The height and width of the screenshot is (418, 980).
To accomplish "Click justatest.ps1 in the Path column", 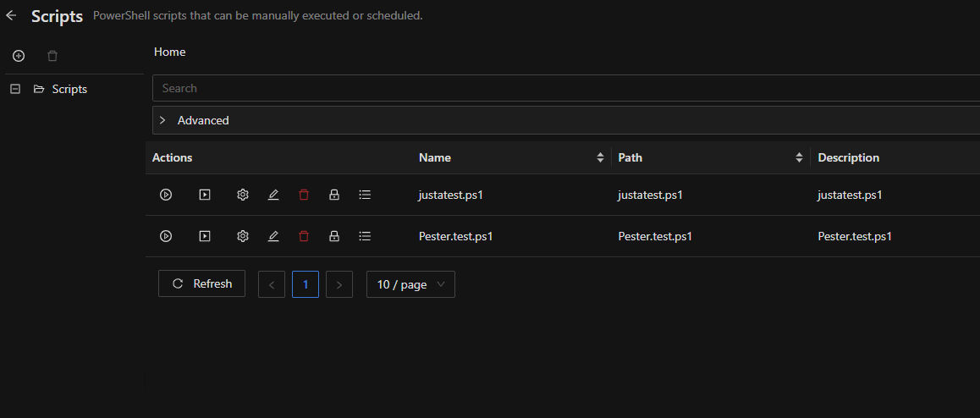I will point(651,195).
